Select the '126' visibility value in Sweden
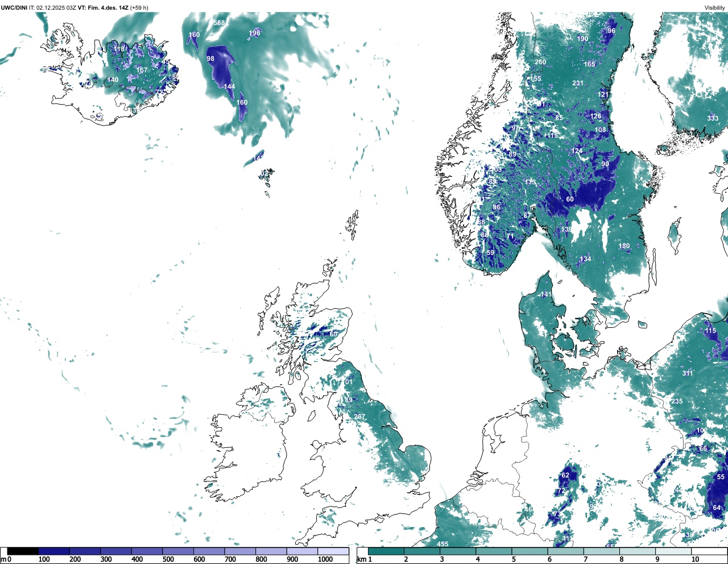 pos(595,116)
